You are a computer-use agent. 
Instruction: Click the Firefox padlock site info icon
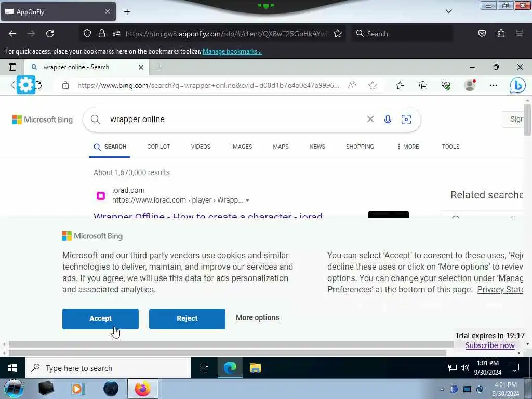point(101,34)
